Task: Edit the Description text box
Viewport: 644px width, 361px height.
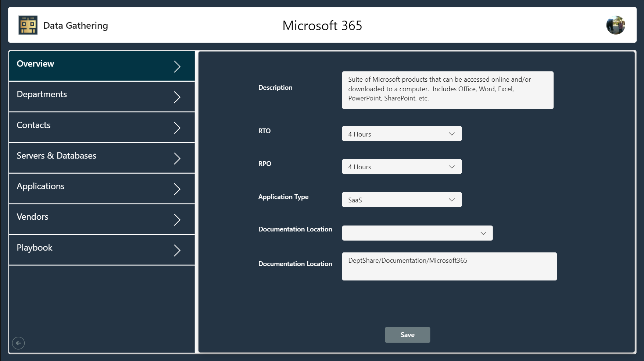Action: pos(448,90)
